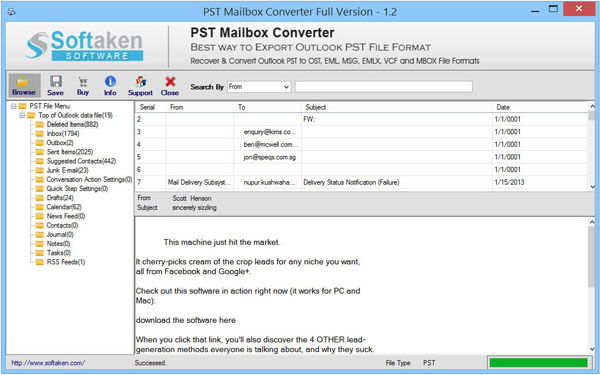This screenshot has width=600, height=375.
Task: Maximize the PST Mailbox Converter window
Action: click(553, 9)
